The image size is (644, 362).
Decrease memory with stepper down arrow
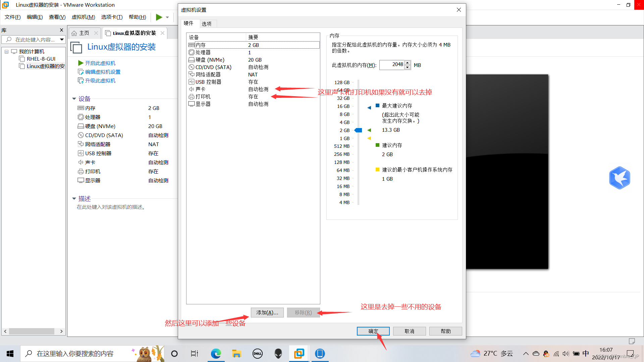click(x=408, y=67)
